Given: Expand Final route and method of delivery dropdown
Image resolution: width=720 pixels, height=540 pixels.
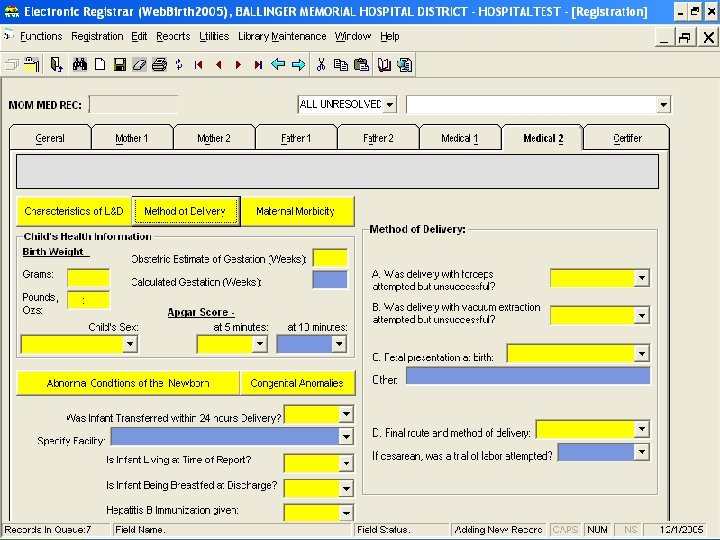Looking at the screenshot, I should pos(642,429).
